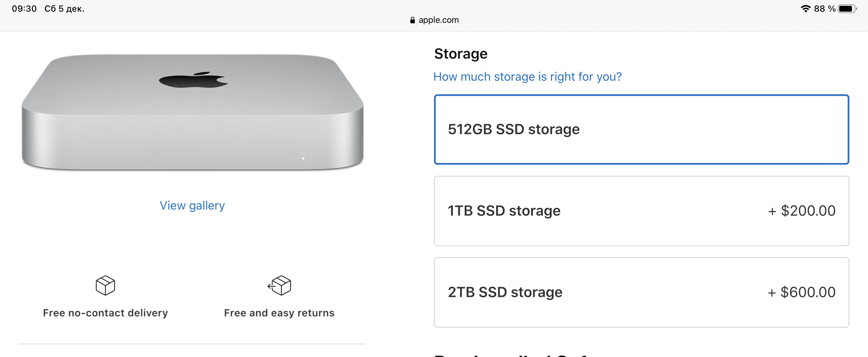Screen dimensions: 868x357
Task: Tap the apple.com address bar
Action: 434,20
